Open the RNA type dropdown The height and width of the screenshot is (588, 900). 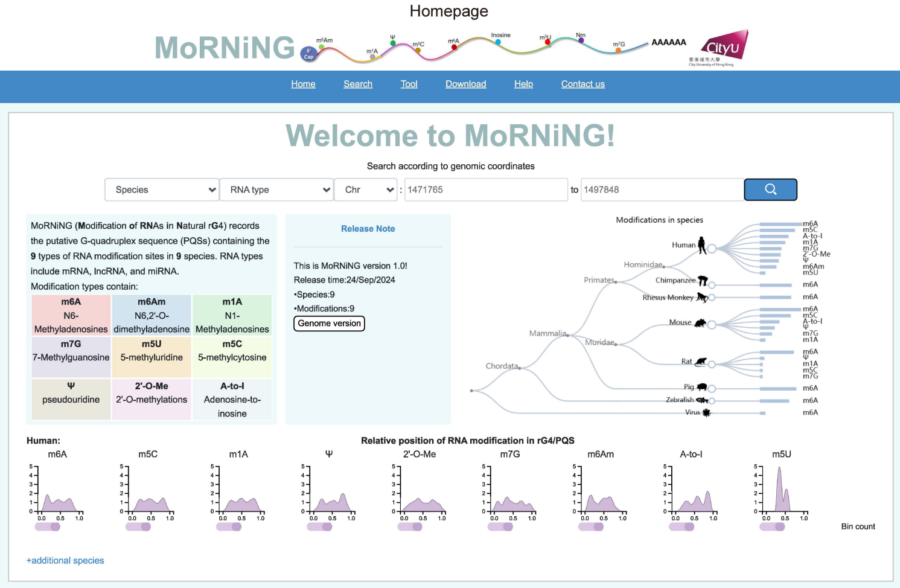[276, 189]
